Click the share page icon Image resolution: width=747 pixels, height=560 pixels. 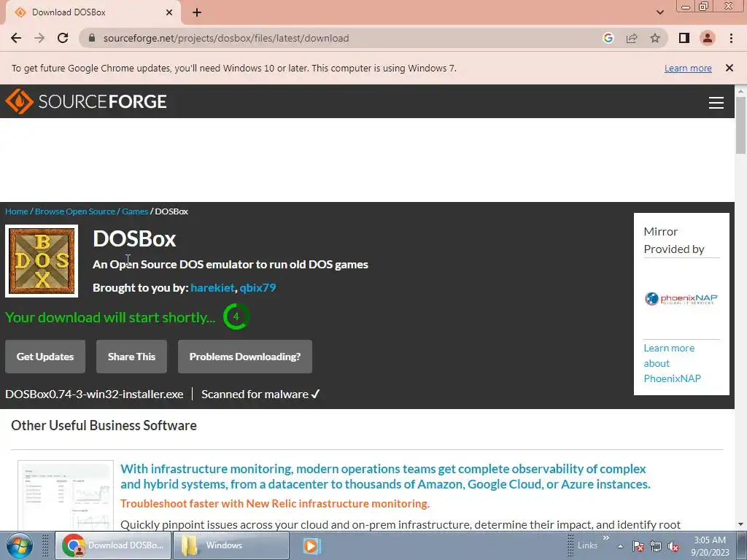[x=632, y=38]
